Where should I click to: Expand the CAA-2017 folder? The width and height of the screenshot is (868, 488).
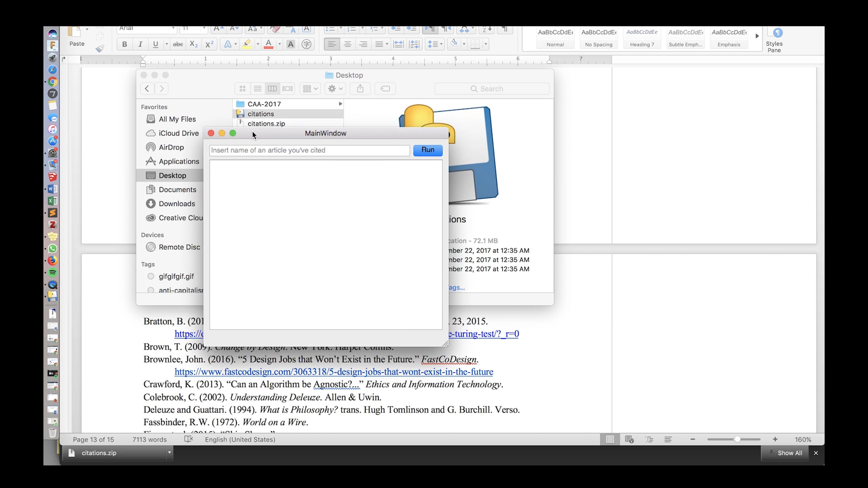(340, 104)
